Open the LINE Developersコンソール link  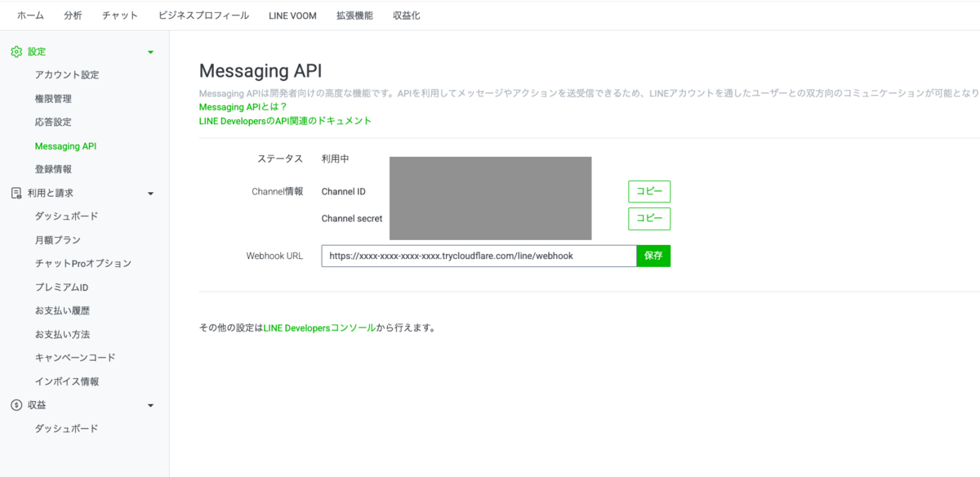point(319,328)
